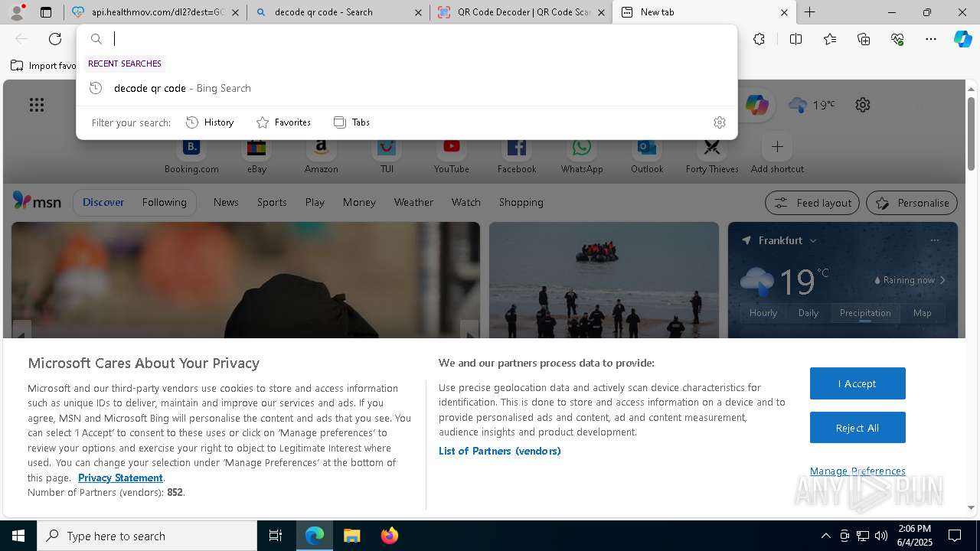Open the Copilot sidebar icon
The image size is (980, 551).
coord(962,39)
